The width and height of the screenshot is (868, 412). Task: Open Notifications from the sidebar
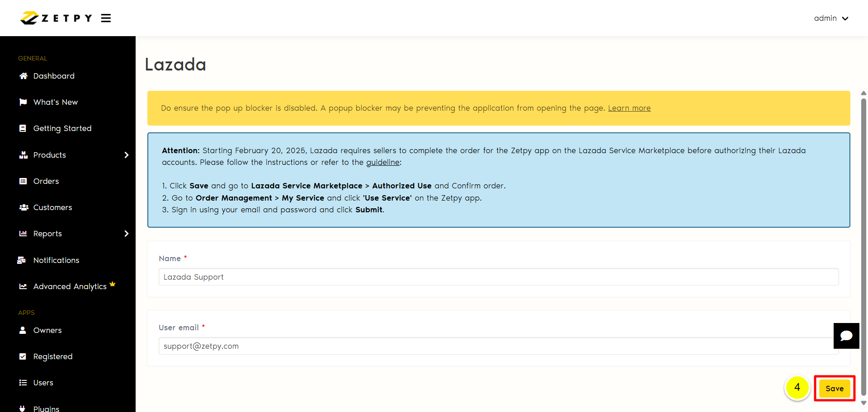pos(56,260)
